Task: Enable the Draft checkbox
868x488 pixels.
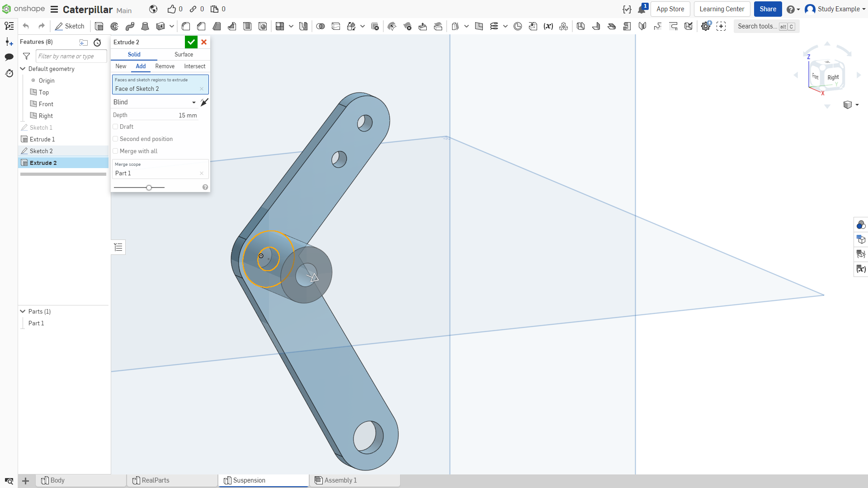Action: (115, 127)
